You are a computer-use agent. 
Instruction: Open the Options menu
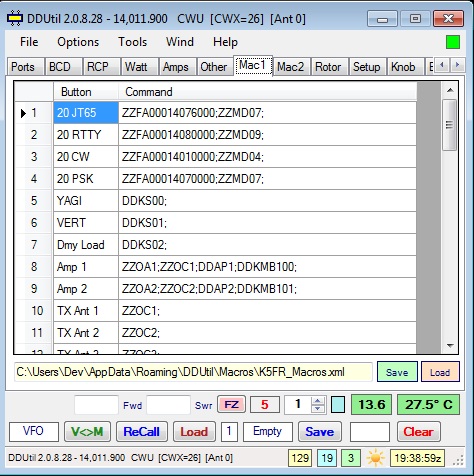pos(78,42)
